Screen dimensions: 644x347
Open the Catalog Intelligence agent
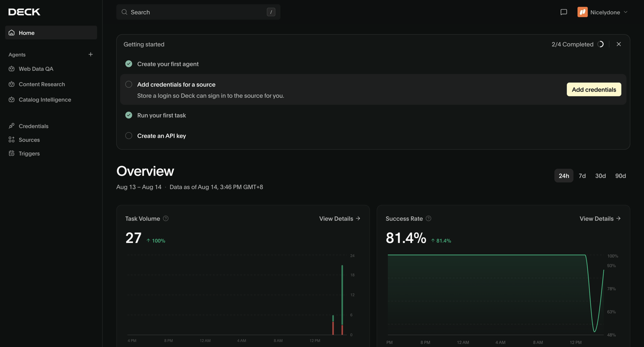(x=51, y=100)
